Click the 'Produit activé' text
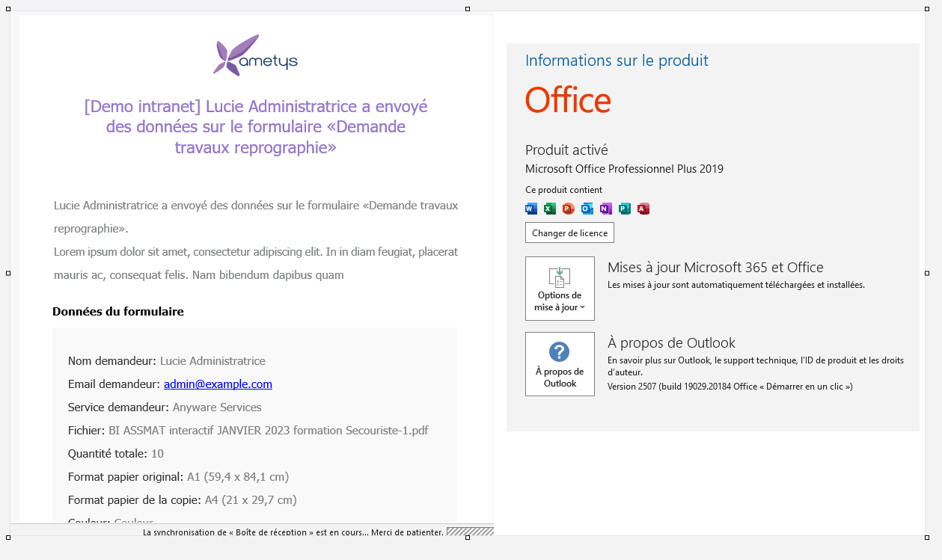Viewport: 942px width, 560px height. pos(566,150)
